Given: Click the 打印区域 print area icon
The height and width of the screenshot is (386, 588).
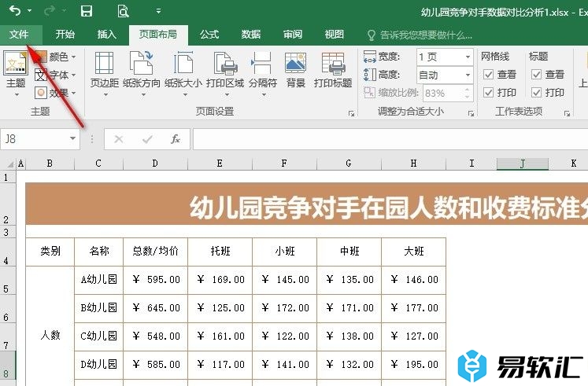Looking at the screenshot, I should (225, 63).
